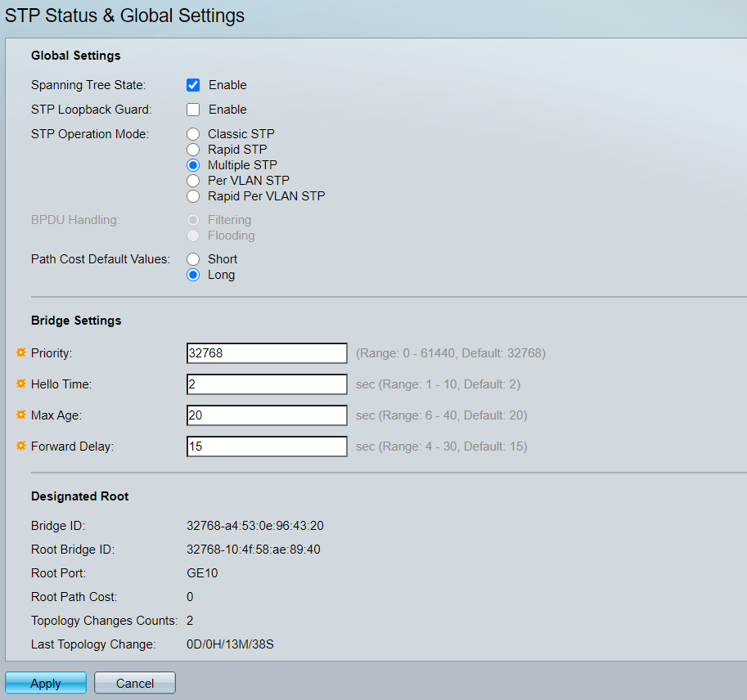This screenshot has width=747, height=700.
Task: Click the Max Age range hint text
Action: (442, 415)
